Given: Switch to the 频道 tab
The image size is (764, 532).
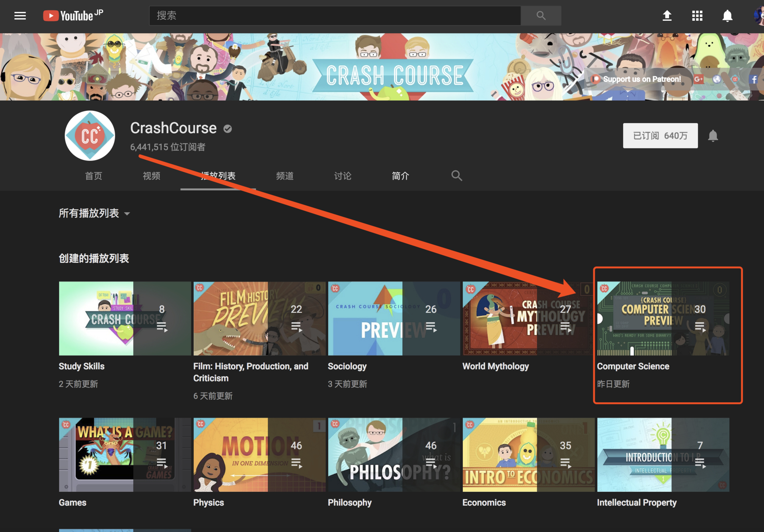Looking at the screenshot, I should coord(285,176).
